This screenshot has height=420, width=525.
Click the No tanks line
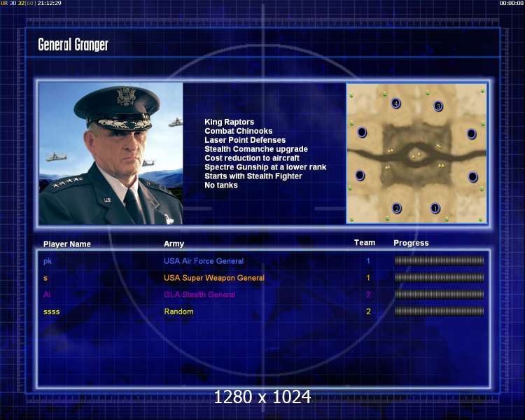pos(221,185)
